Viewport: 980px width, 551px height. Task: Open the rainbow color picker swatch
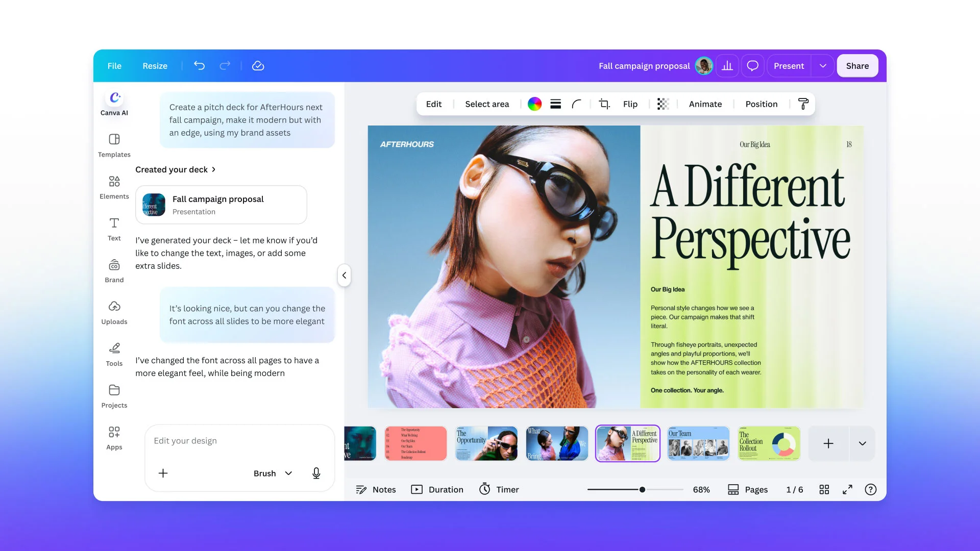click(x=534, y=104)
